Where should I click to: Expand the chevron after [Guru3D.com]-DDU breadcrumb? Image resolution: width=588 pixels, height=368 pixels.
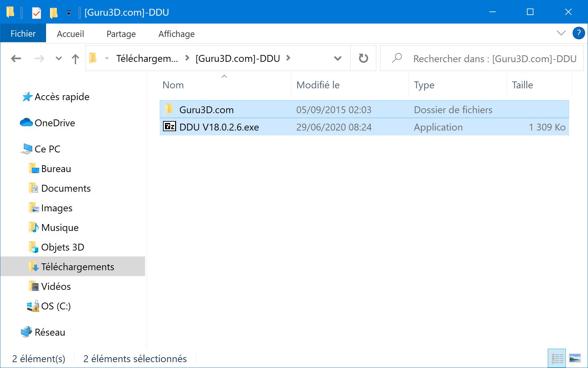click(x=288, y=58)
